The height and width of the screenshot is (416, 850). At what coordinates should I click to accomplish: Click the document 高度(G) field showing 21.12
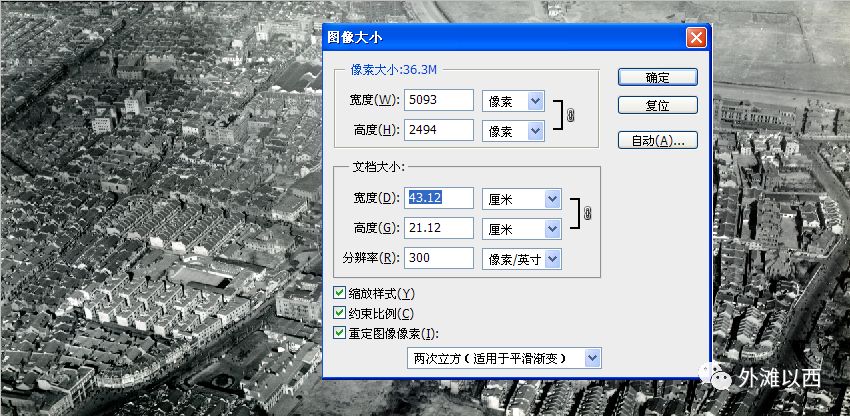(439, 228)
